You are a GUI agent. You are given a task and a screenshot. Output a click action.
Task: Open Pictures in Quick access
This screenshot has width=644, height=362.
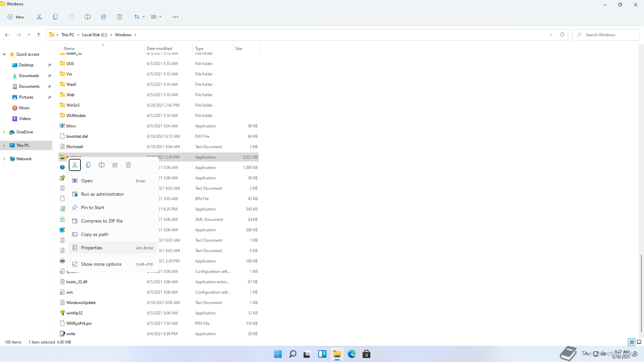coord(26,97)
